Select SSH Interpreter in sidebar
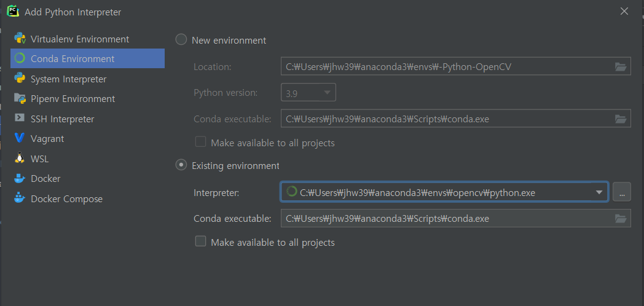Screen dimensions: 644x306 coord(87,119)
